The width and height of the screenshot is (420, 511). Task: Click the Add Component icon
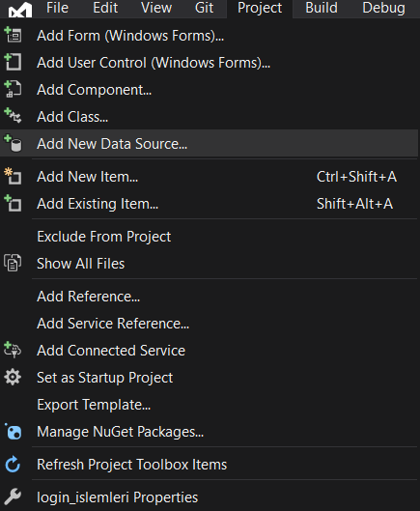tap(13, 89)
